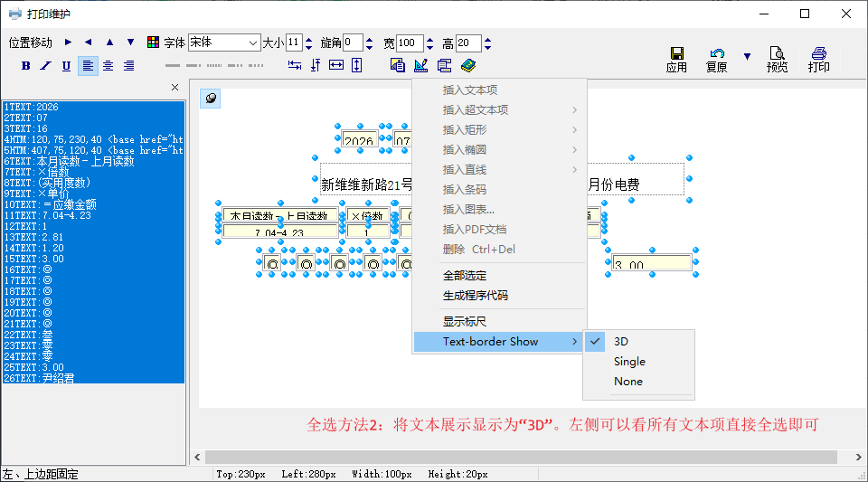Click the 复原 restore undo icon
868x482 pixels.
(717, 60)
